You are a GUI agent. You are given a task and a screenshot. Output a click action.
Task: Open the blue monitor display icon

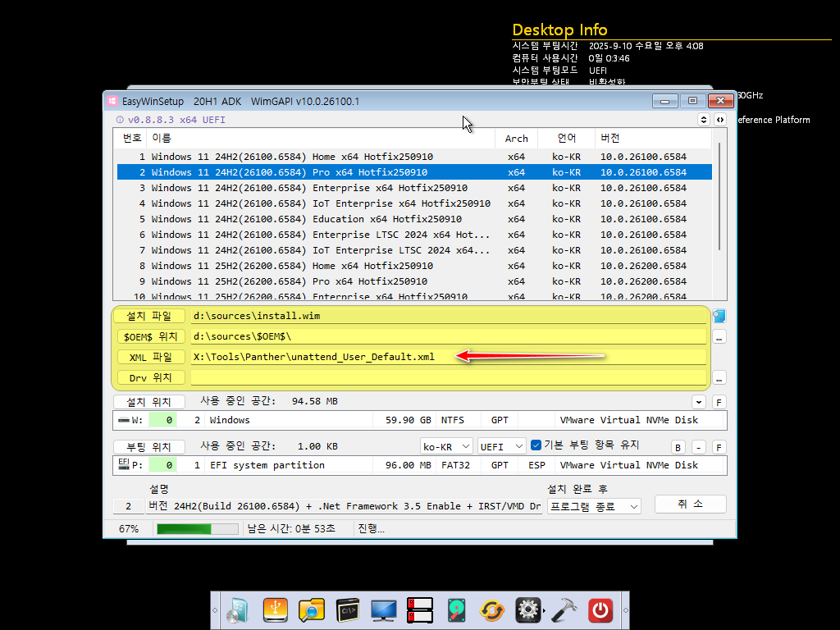pyautogui.click(x=384, y=610)
